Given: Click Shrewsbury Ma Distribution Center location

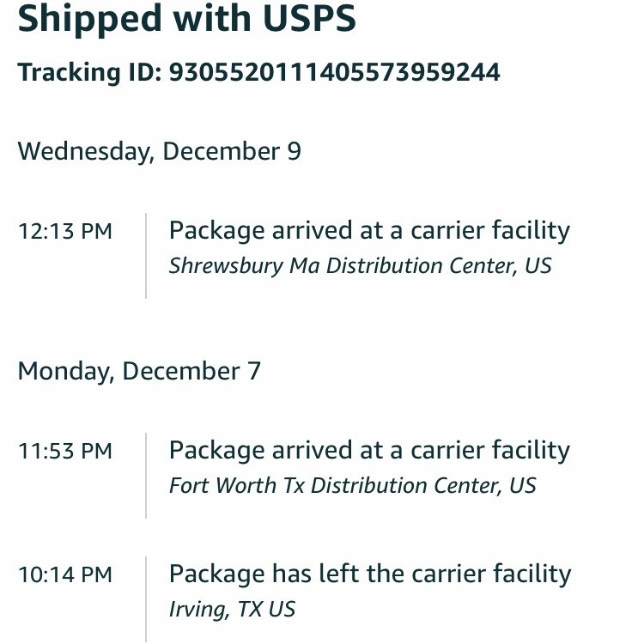Looking at the screenshot, I should coord(360,265).
